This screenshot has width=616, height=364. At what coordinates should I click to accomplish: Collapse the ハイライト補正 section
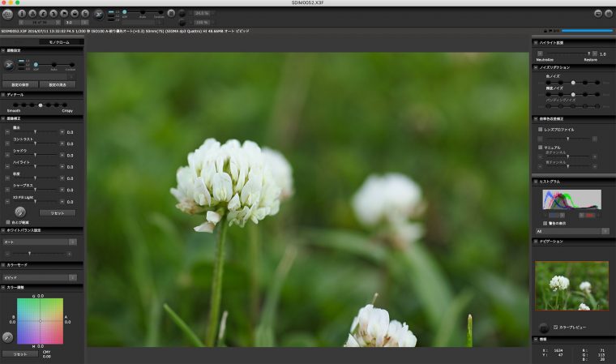(536, 42)
